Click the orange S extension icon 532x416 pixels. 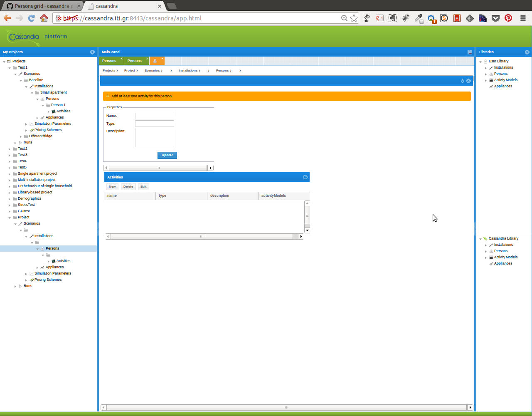point(444,18)
